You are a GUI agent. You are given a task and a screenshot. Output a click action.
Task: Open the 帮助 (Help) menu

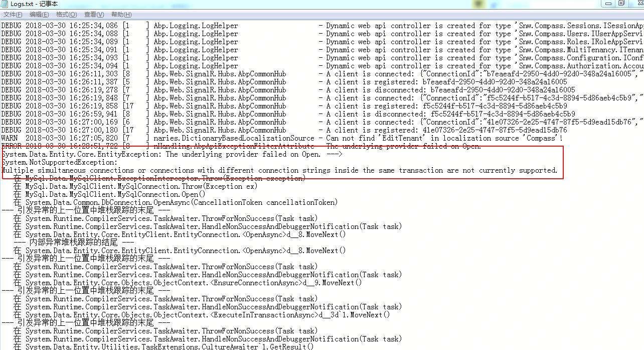point(120,14)
